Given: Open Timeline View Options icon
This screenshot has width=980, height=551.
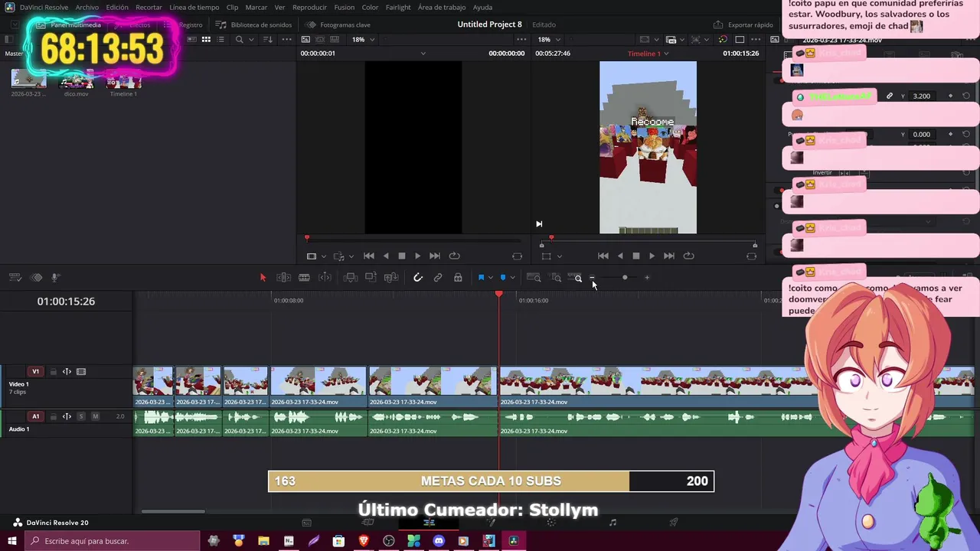Looking at the screenshot, I should pos(15,277).
